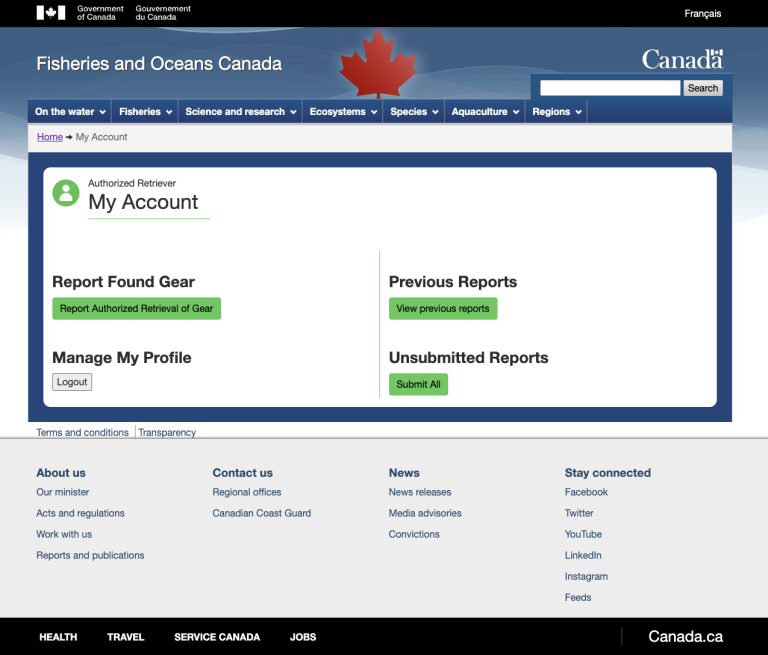
Task: Expand the On the water menu
Action: point(69,112)
